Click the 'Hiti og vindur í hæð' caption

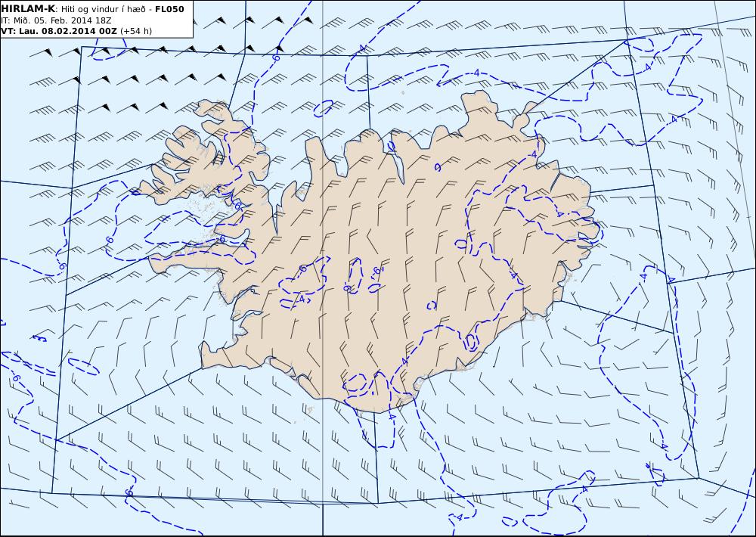coord(103,10)
